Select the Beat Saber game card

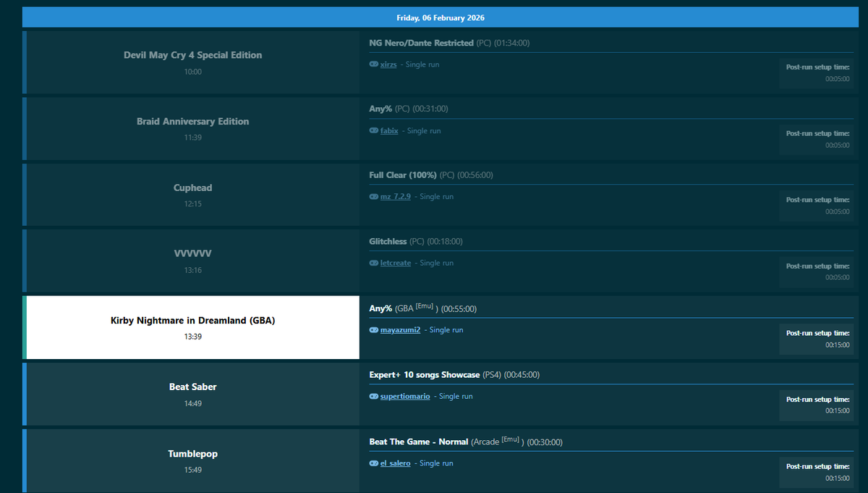[x=191, y=394]
